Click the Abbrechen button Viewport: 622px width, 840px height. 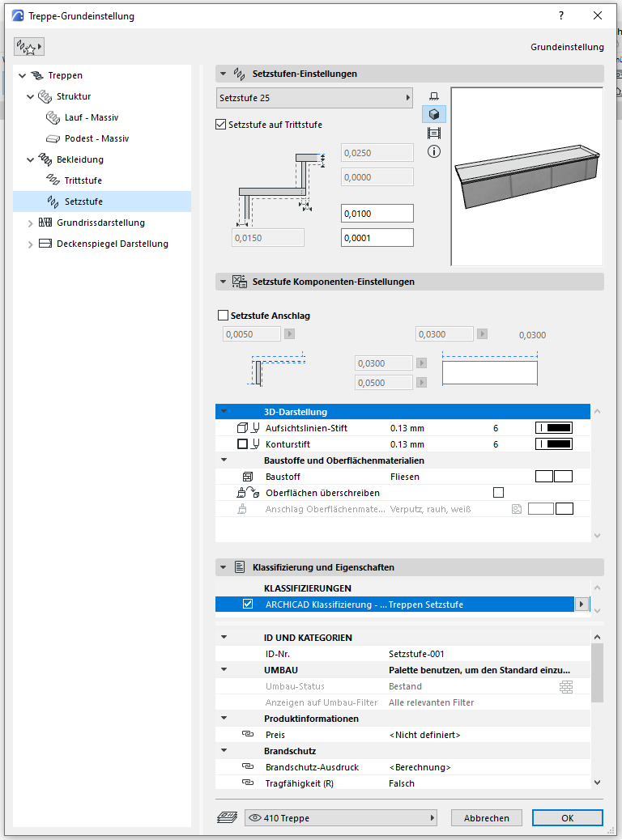point(487,818)
